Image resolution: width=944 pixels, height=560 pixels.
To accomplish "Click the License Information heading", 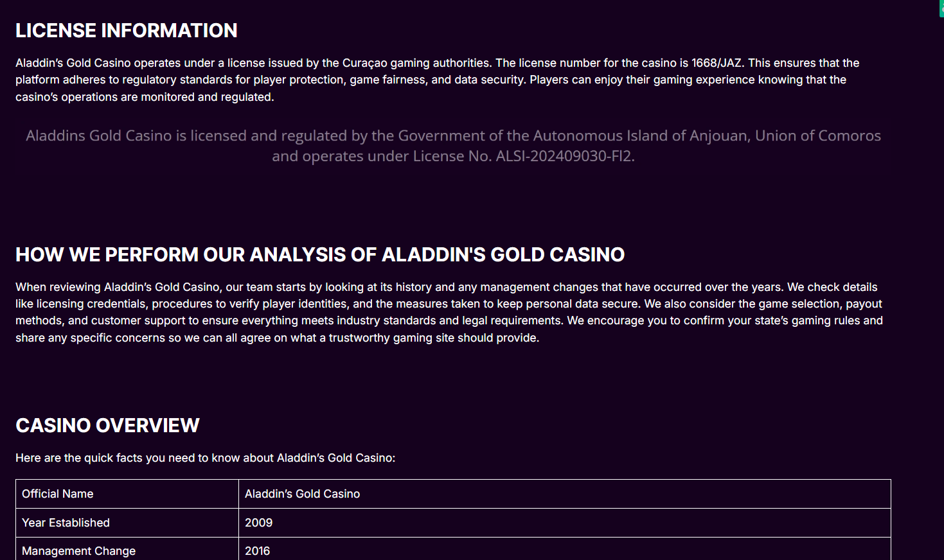I will click(x=127, y=30).
